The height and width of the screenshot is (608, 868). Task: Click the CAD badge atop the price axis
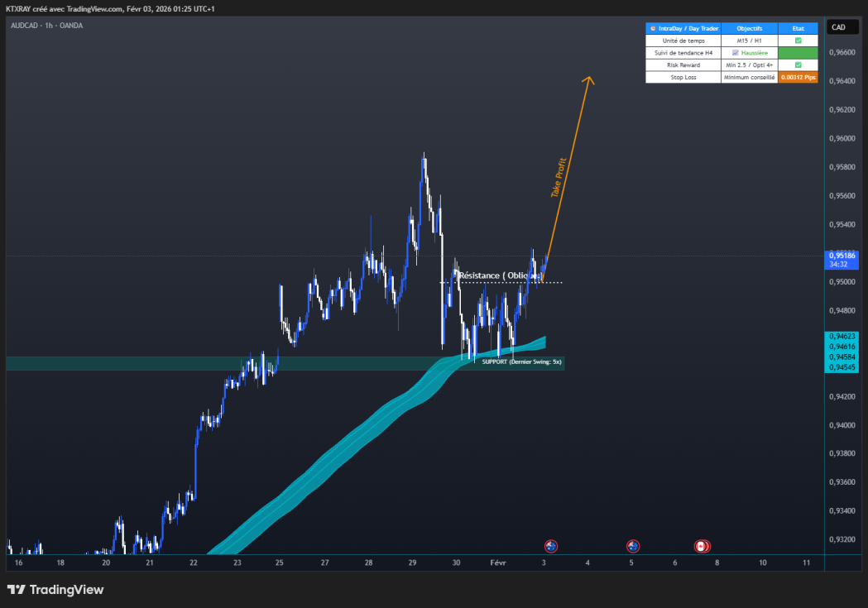tap(842, 26)
